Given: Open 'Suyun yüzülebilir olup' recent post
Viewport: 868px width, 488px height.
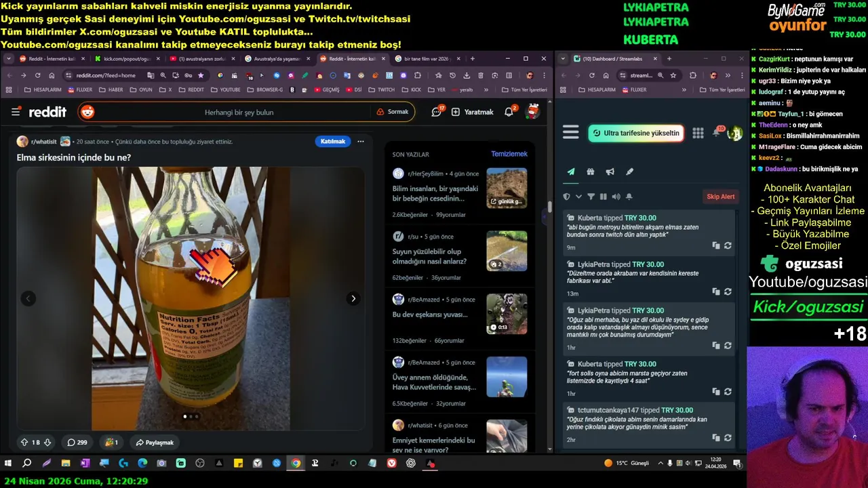Looking at the screenshot, I should (429, 256).
